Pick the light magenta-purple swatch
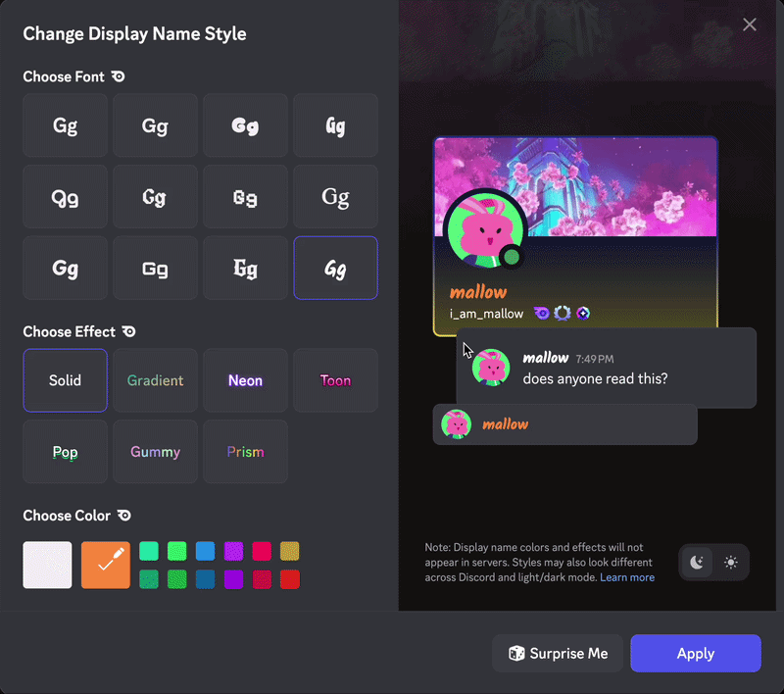This screenshot has height=694, width=784. [233, 551]
